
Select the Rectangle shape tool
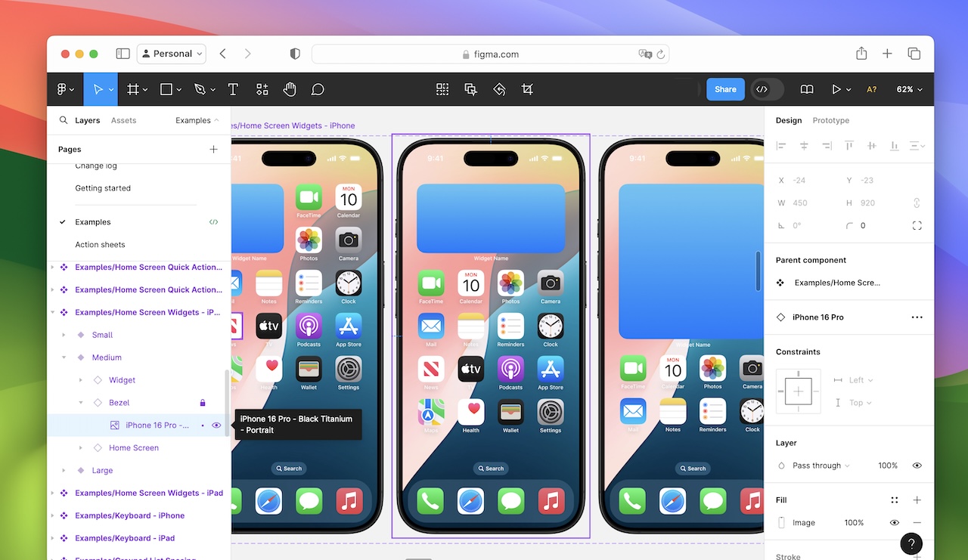point(166,89)
